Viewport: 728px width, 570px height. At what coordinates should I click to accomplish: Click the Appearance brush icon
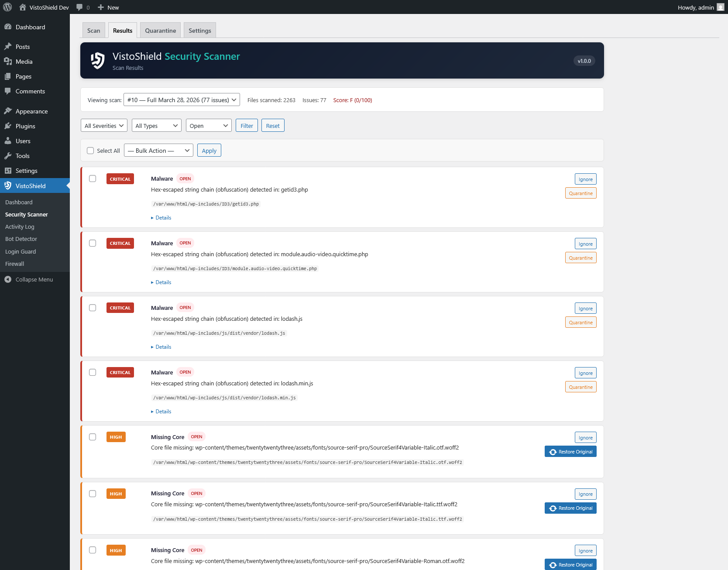8,111
